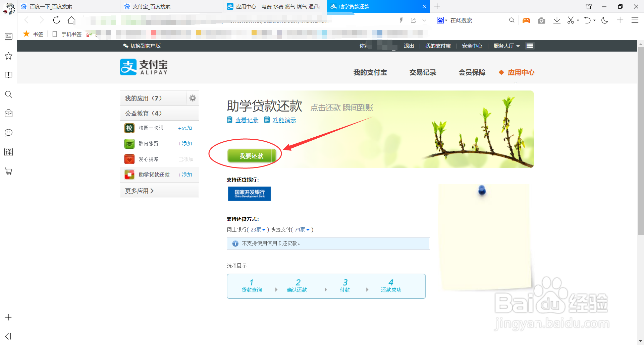The width and height of the screenshot is (644, 345).
Task: Go to 应用中心 nav tab
Action: pyautogui.click(x=521, y=72)
